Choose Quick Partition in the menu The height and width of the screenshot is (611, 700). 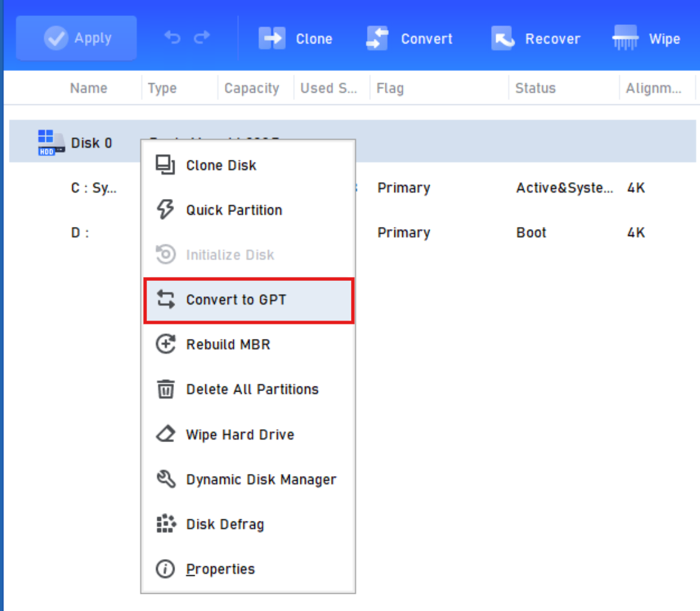233,210
